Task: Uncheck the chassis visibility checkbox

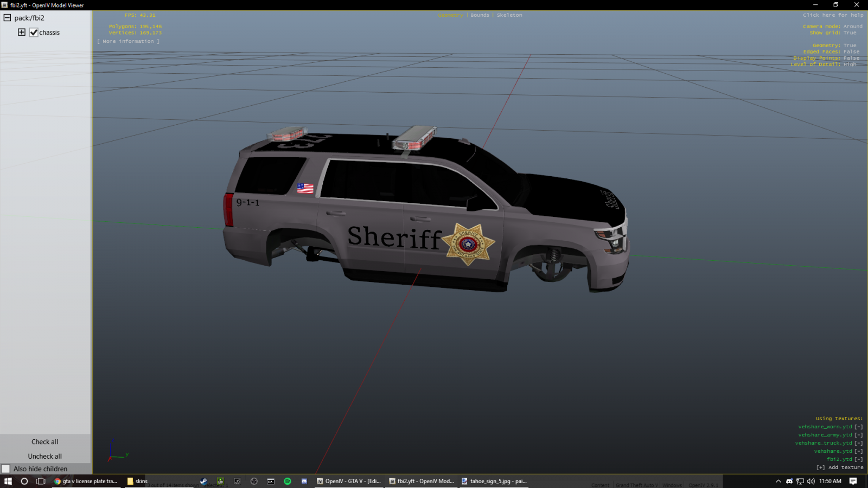Action: [x=34, y=33]
